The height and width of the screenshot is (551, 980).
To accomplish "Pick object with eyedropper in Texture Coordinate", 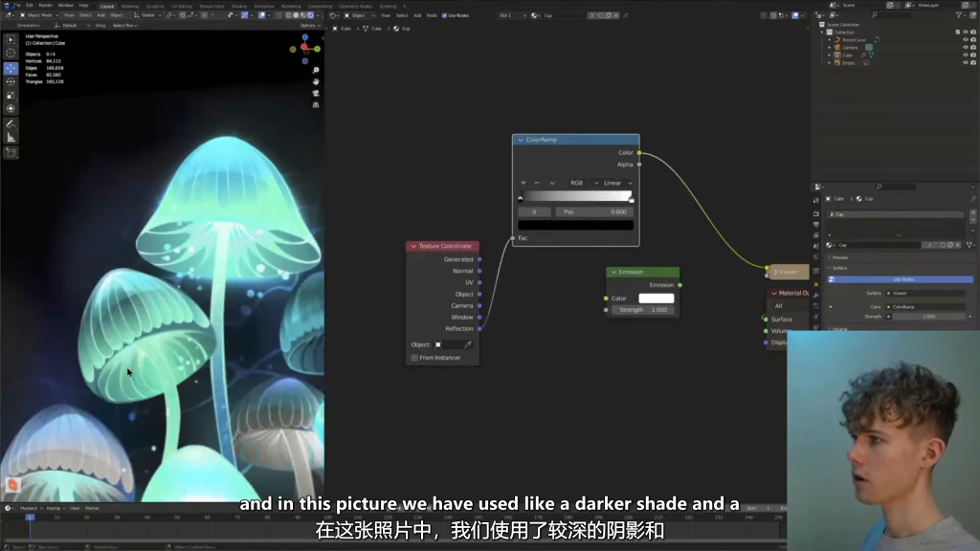I will click(467, 344).
